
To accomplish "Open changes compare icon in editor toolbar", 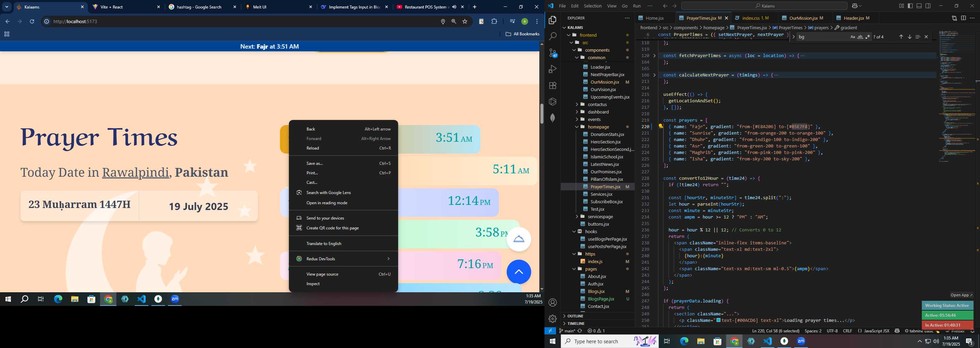I will [x=954, y=18].
